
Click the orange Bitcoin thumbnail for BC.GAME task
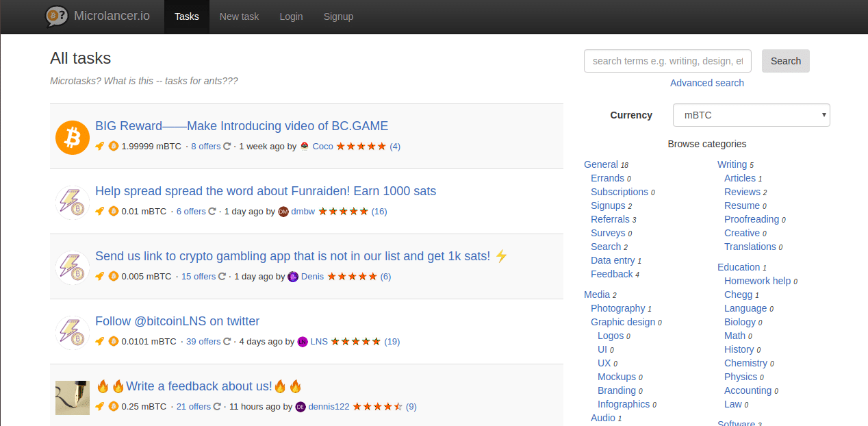[x=73, y=137]
